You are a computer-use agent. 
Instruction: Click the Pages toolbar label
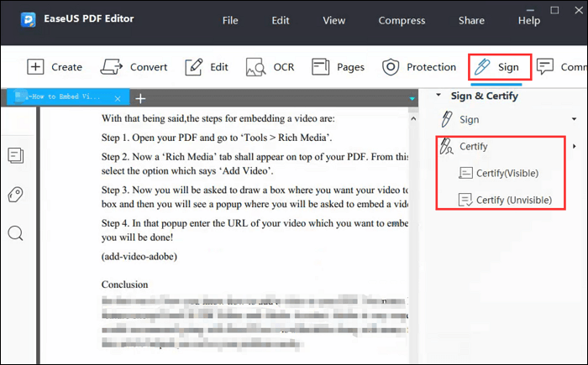tap(350, 67)
